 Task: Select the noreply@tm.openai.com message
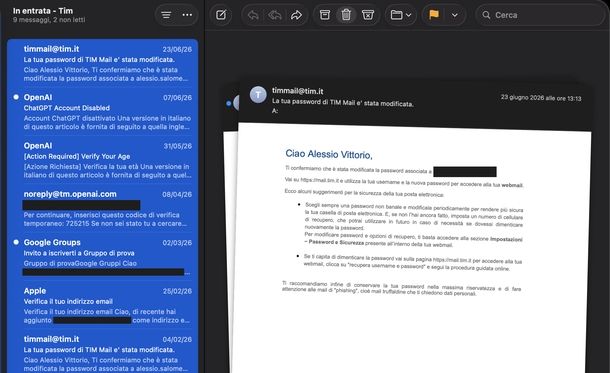tap(103, 208)
